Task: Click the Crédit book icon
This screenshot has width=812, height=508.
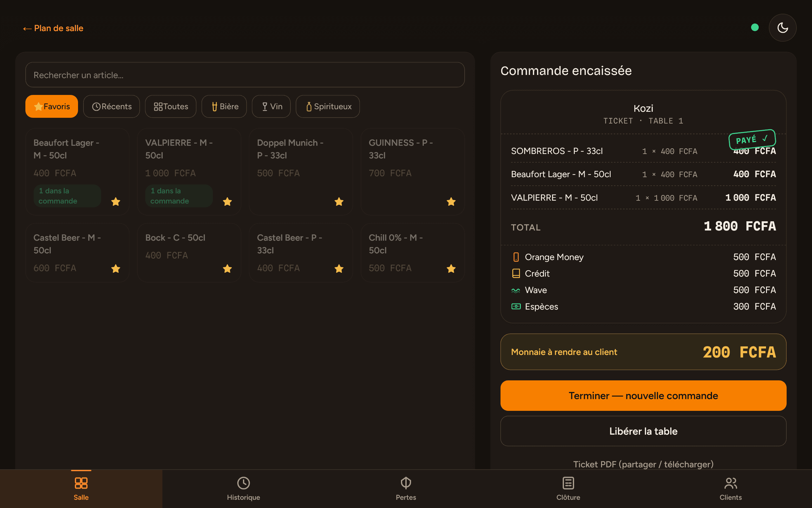Action: click(x=516, y=273)
